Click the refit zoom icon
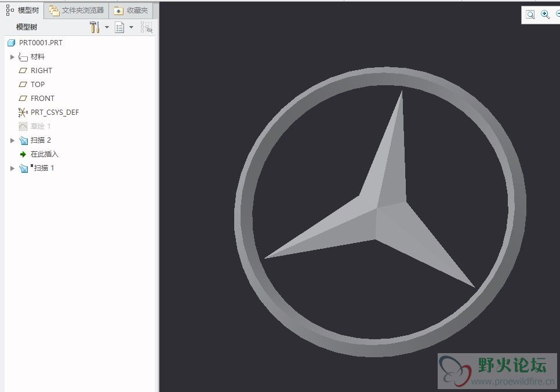The image size is (560, 392). pos(530,14)
